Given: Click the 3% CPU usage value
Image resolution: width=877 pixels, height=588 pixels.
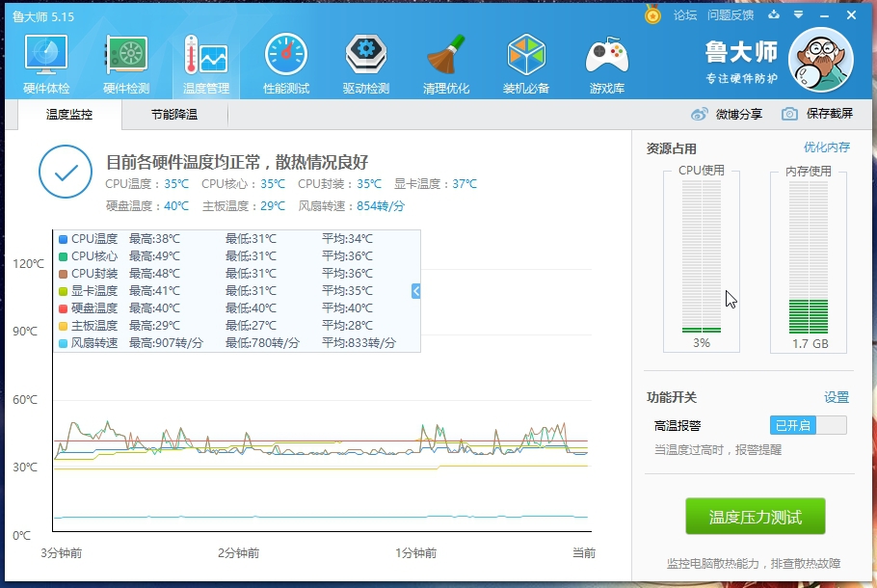Looking at the screenshot, I should [x=702, y=343].
